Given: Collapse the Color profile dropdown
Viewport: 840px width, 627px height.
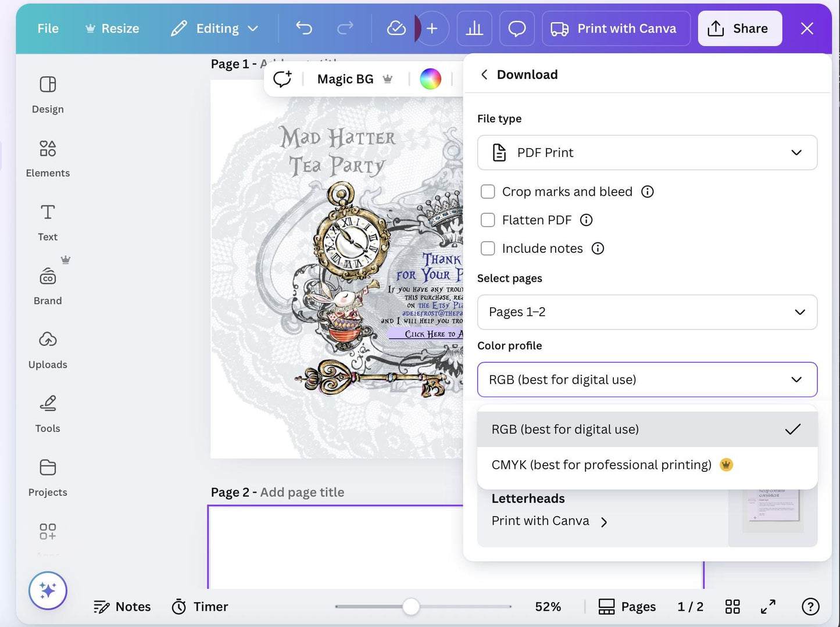Looking at the screenshot, I should point(647,379).
